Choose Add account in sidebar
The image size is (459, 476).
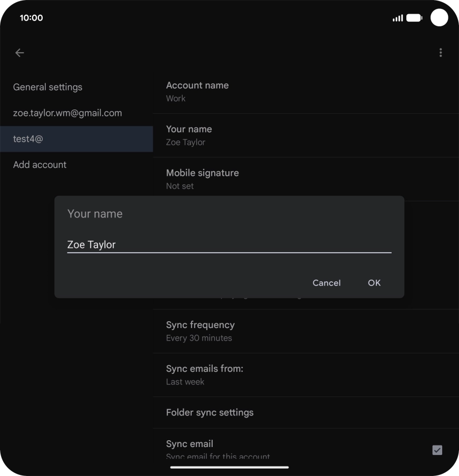(x=40, y=165)
